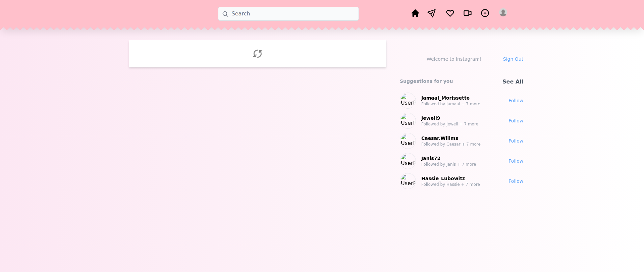This screenshot has width=644, height=272.
Task: Follow Jamaal_Morissette
Action: tap(516, 101)
